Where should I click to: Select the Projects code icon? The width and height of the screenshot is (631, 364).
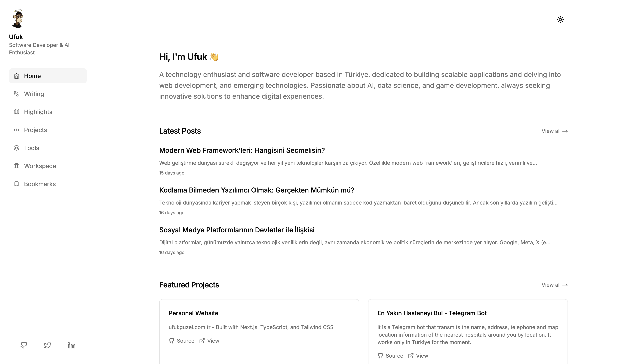pyautogui.click(x=17, y=130)
